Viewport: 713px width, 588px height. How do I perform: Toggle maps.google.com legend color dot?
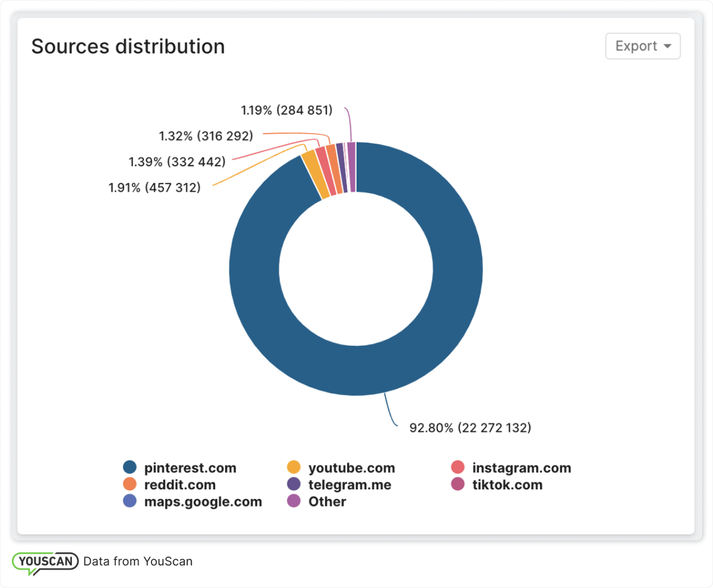pos(130,501)
